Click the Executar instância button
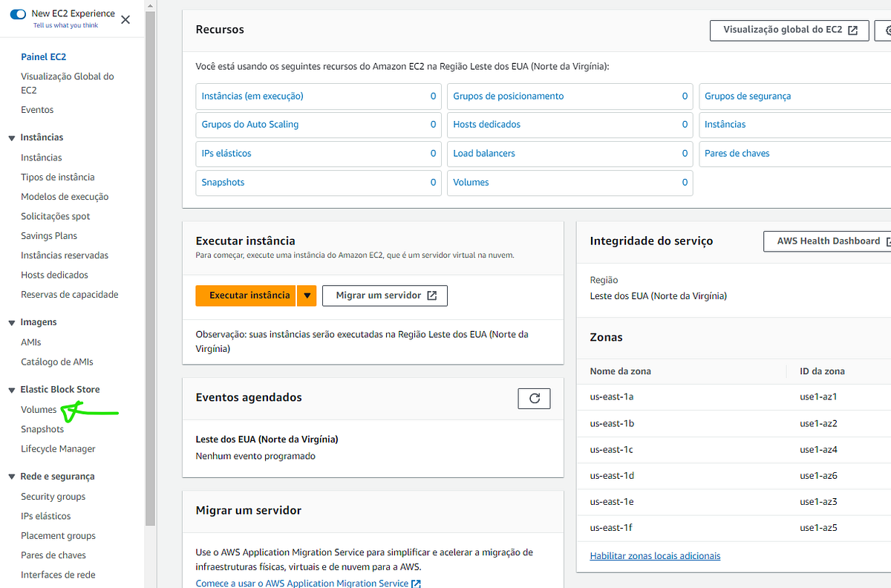Viewport: 891px width, 588px height. [x=246, y=295]
